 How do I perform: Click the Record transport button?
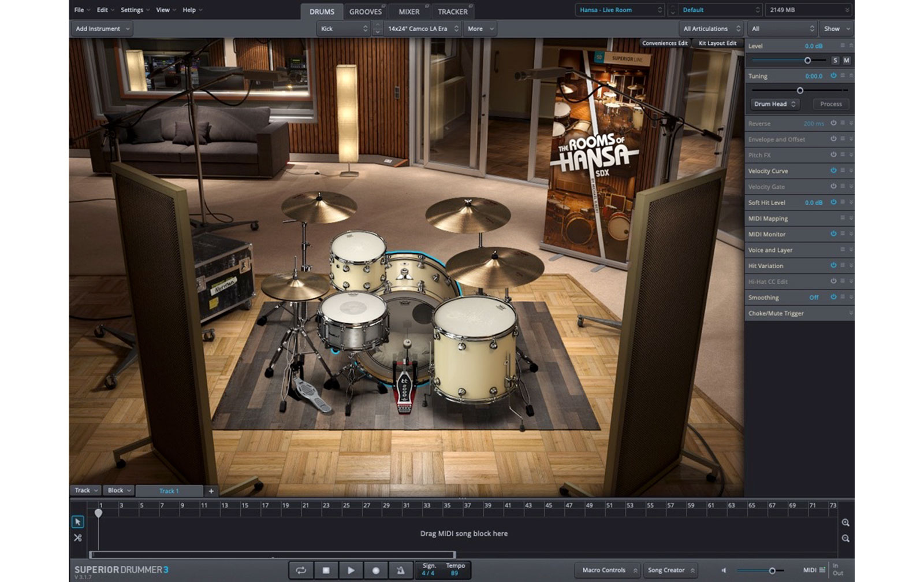[375, 570]
